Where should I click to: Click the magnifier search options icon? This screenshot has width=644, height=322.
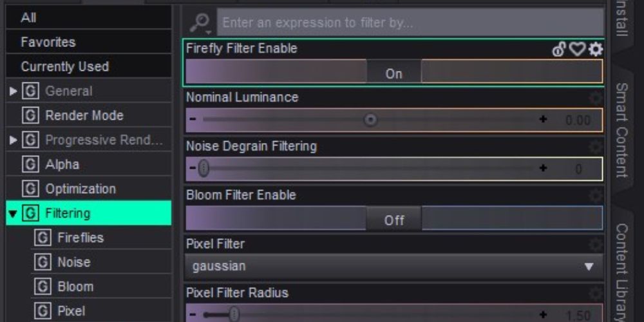coord(199,24)
